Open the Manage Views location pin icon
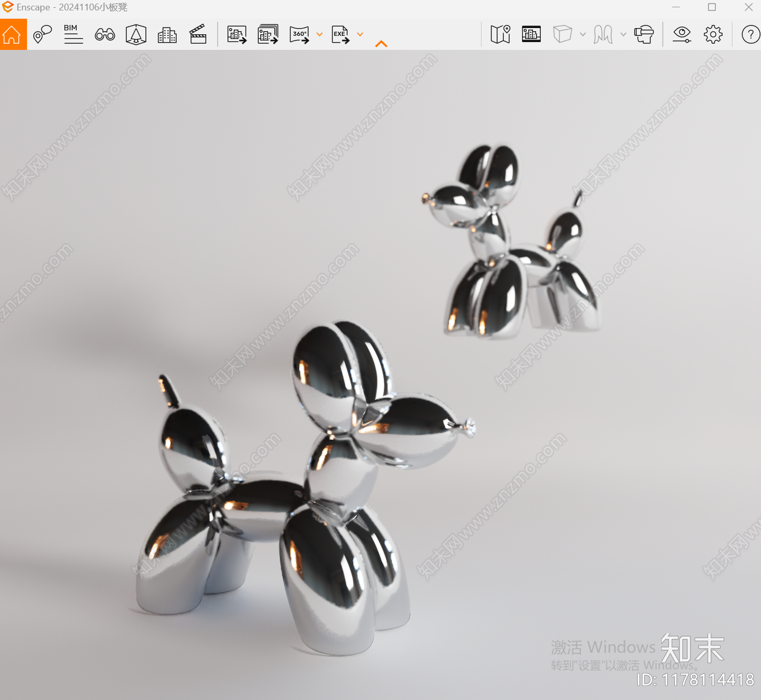Screen dimensions: 761x700 pyautogui.click(x=43, y=35)
